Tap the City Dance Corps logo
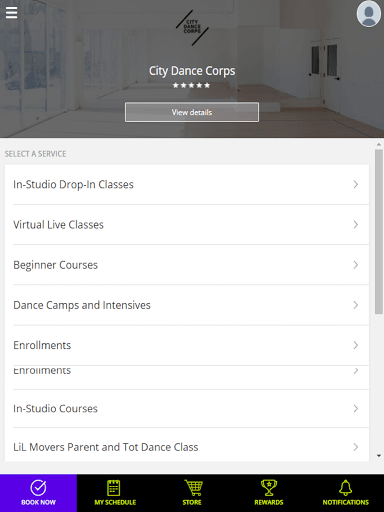 [192, 28]
